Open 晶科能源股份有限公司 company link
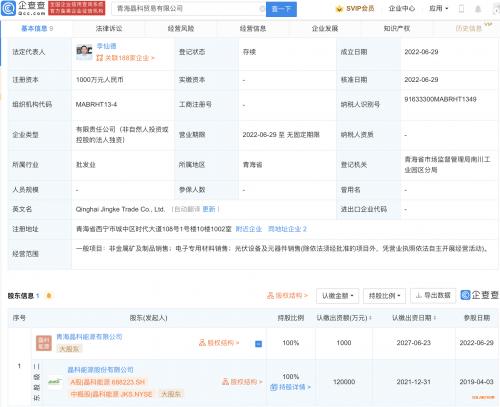The image size is (500, 407). coord(100,370)
